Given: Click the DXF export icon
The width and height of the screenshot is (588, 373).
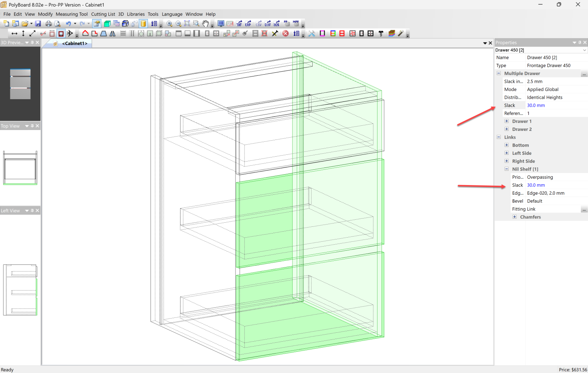Looking at the screenshot, I should tap(268, 24).
